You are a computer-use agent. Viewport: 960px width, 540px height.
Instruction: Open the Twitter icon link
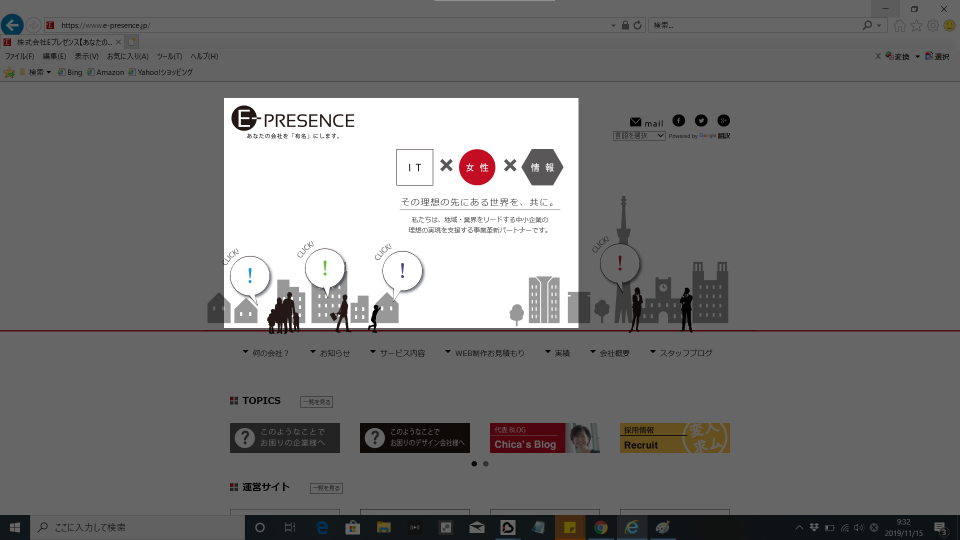(x=701, y=121)
